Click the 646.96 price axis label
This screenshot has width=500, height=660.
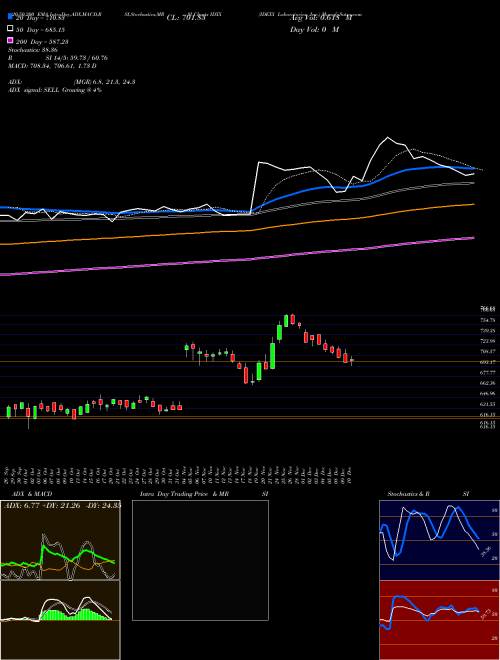click(487, 394)
